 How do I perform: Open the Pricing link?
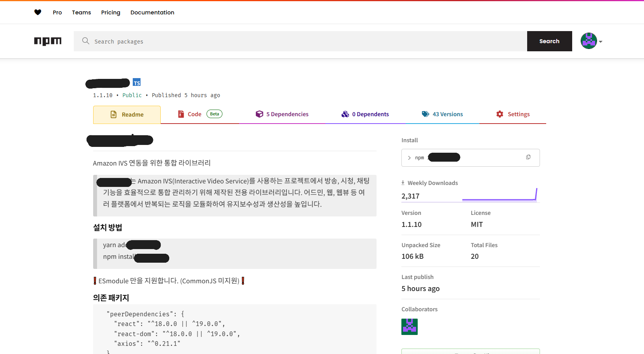(111, 12)
